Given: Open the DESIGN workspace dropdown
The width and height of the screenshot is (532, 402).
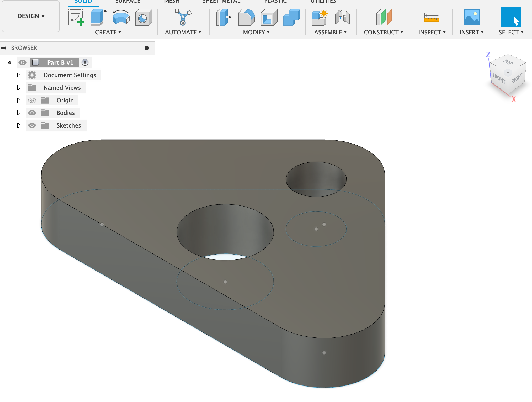Looking at the screenshot, I should [31, 16].
